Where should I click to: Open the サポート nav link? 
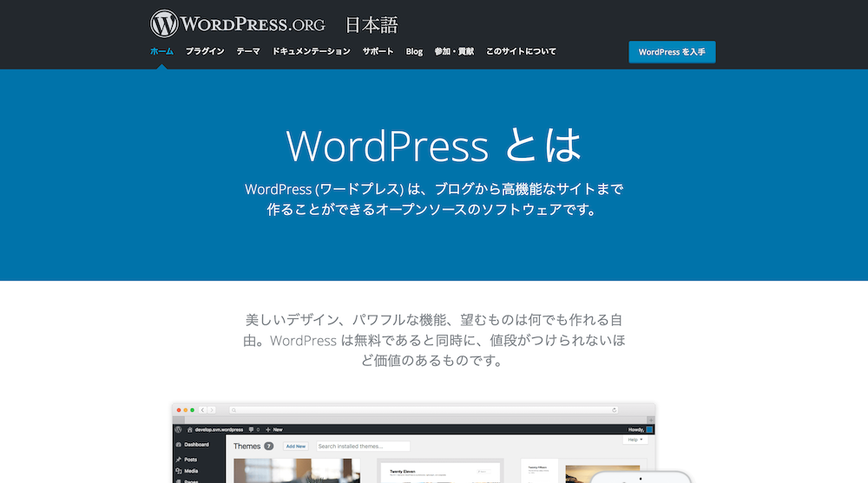[378, 51]
